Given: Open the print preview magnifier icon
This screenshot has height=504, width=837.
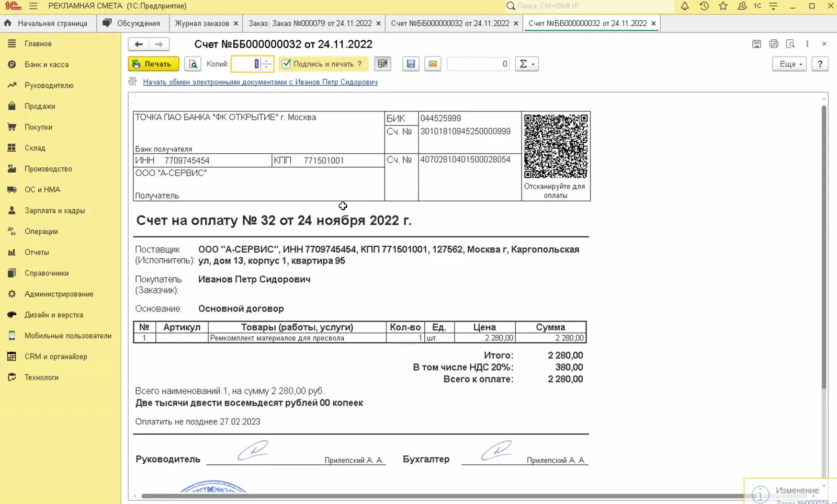Looking at the screenshot, I should pyautogui.click(x=193, y=64).
